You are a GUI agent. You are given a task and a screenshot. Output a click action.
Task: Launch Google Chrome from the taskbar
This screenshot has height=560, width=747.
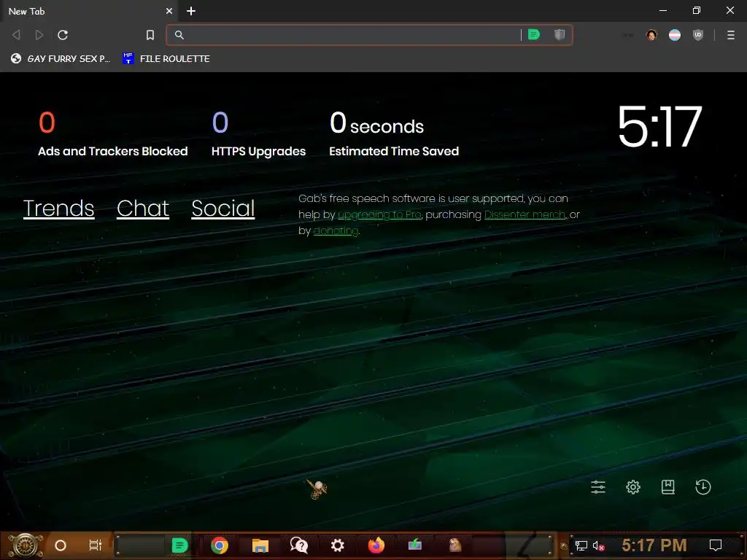pyautogui.click(x=220, y=545)
